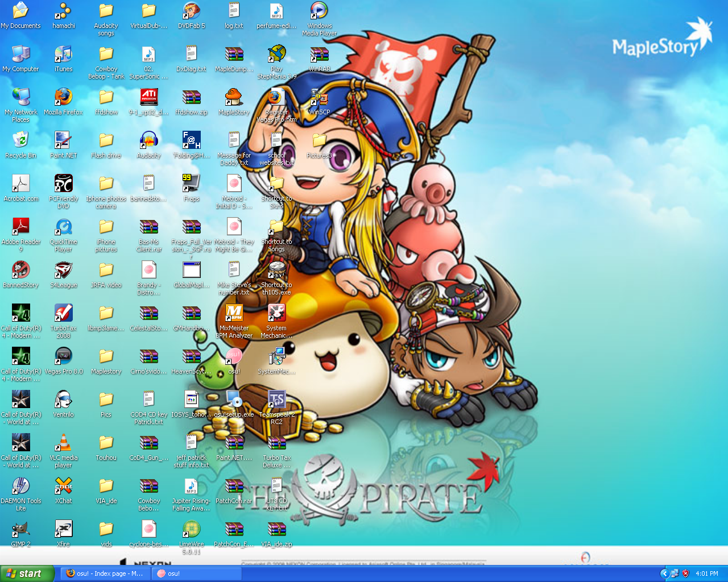This screenshot has width=728, height=582.
Task: Select the Ventrilo headset icon
Action: click(x=63, y=400)
